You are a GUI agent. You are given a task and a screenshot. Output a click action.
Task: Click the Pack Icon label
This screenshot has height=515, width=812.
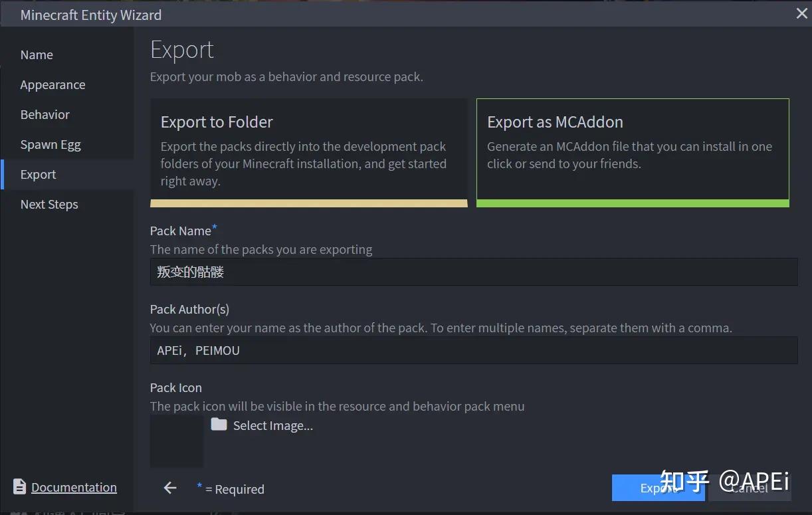click(176, 387)
